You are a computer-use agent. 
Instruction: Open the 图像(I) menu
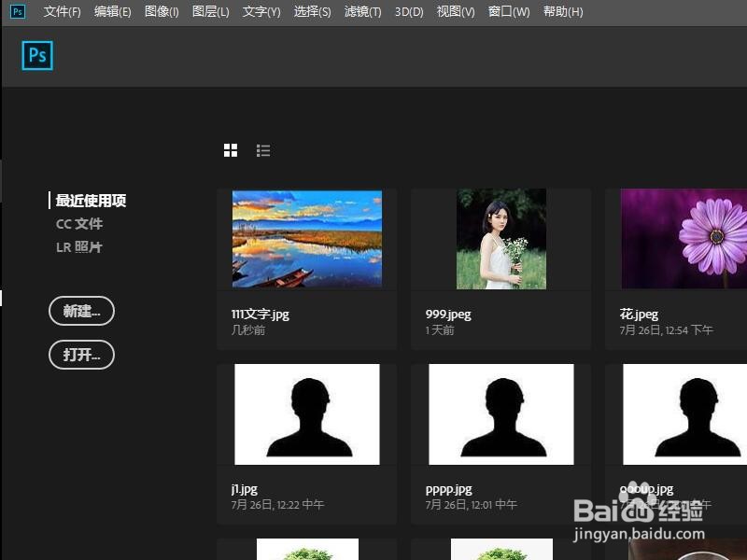[162, 11]
